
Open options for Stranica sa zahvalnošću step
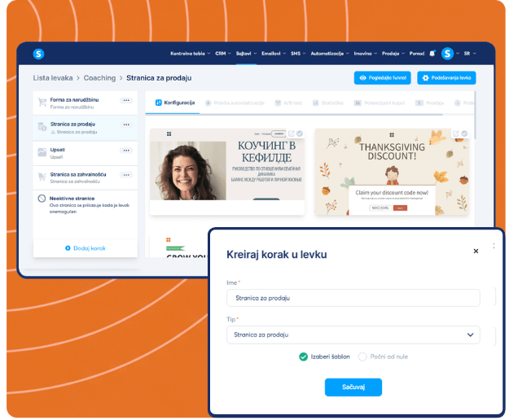[126, 175]
